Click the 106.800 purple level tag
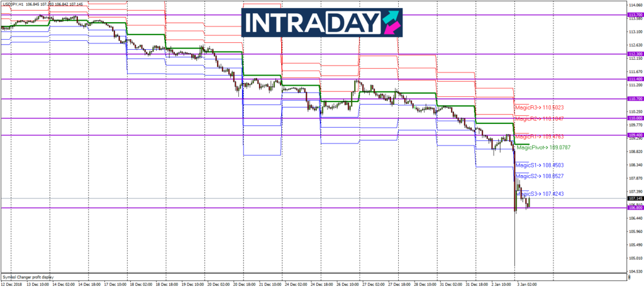The height and width of the screenshot is (289, 644). 635,208
